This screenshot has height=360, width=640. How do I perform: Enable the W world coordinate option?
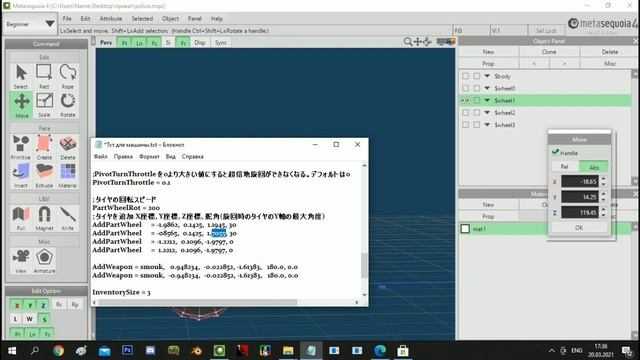tap(29, 319)
